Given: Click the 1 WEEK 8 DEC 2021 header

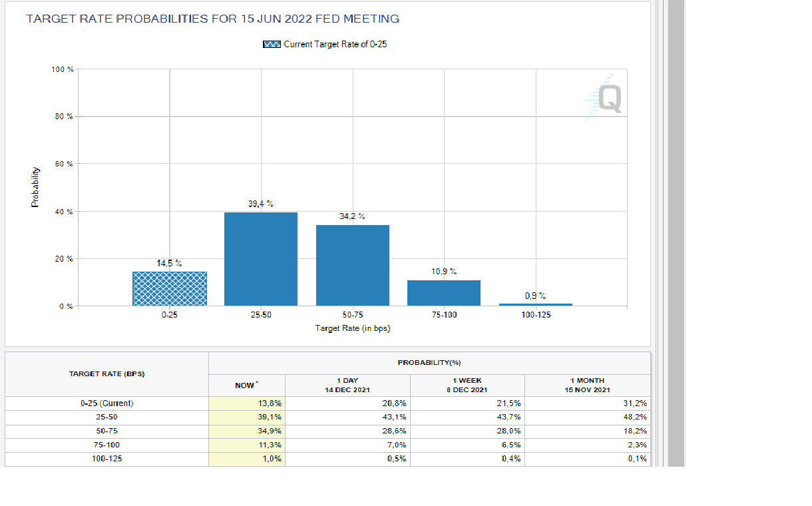Looking at the screenshot, I should [467, 385].
